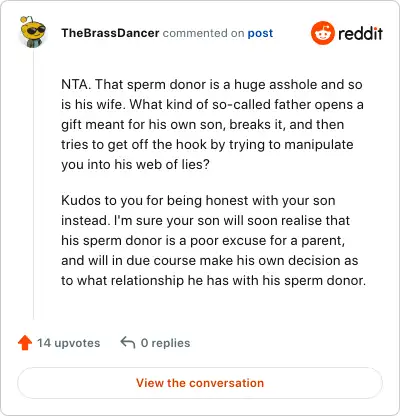Click the line "gift meant for his own son"

click(203, 124)
